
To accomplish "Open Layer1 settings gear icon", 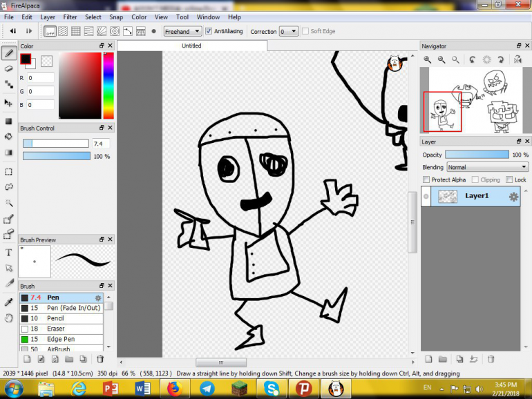I will click(513, 197).
